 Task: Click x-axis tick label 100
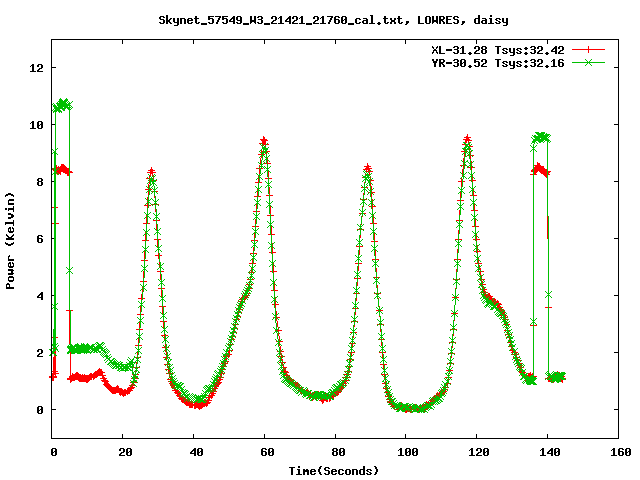pyautogui.click(x=409, y=452)
